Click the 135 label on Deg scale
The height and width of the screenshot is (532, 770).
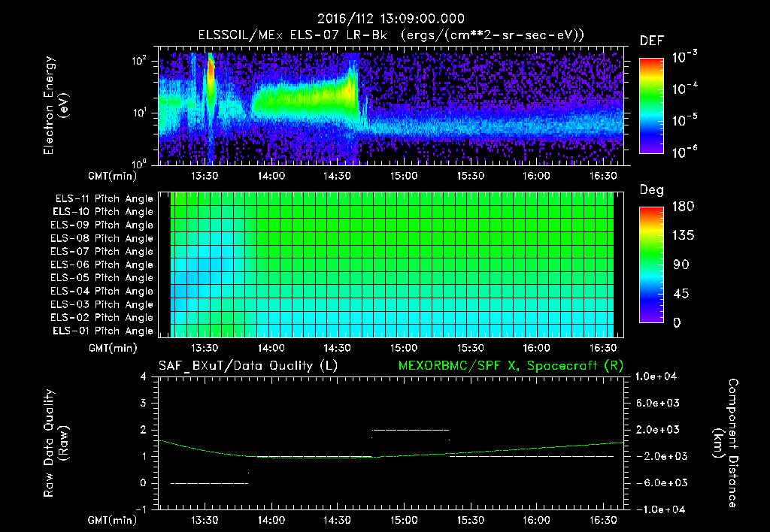[x=683, y=236]
